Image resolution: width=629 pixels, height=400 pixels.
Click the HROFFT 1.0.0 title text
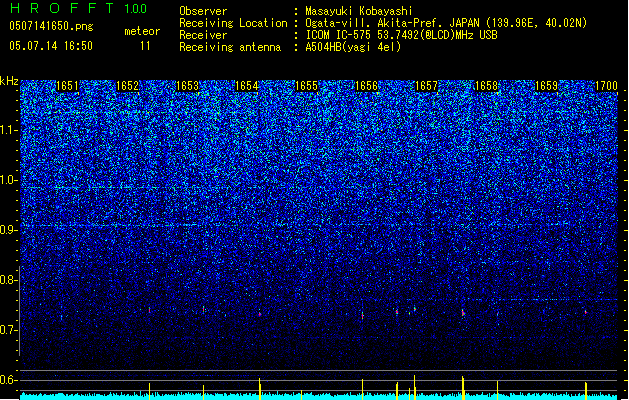click(x=79, y=8)
